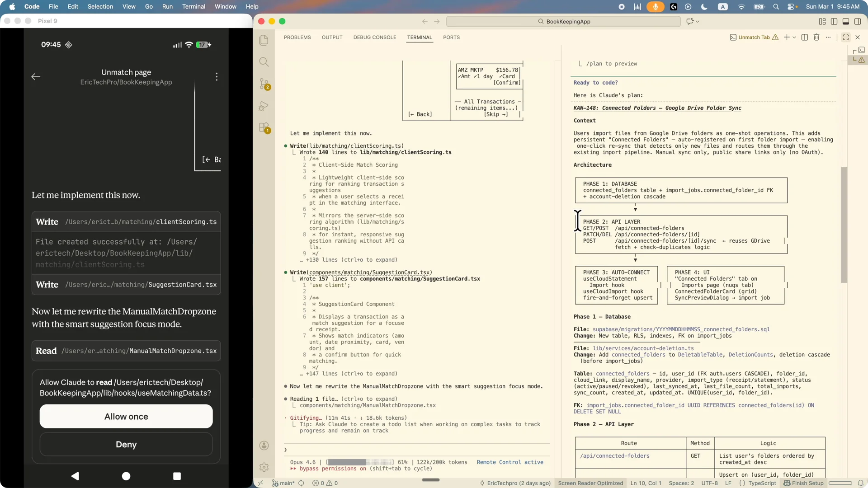Go back using navigation arrow in title bar

coord(425,21)
